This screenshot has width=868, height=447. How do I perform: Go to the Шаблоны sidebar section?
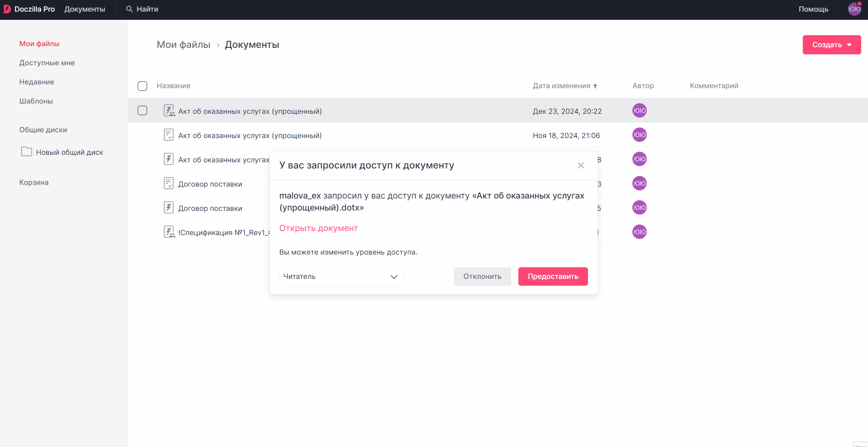pyautogui.click(x=36, y=101)
